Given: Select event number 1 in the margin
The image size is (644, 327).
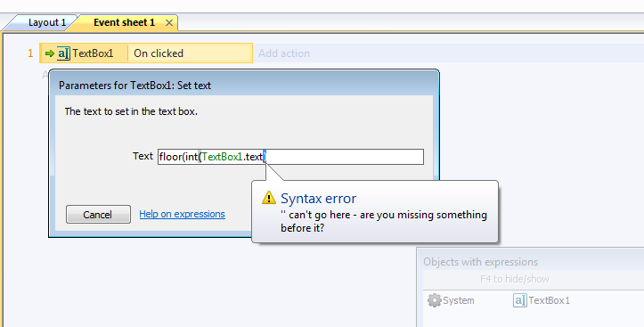Looking at the screenshot, I should pyautogui.click(x=30, y=53).
